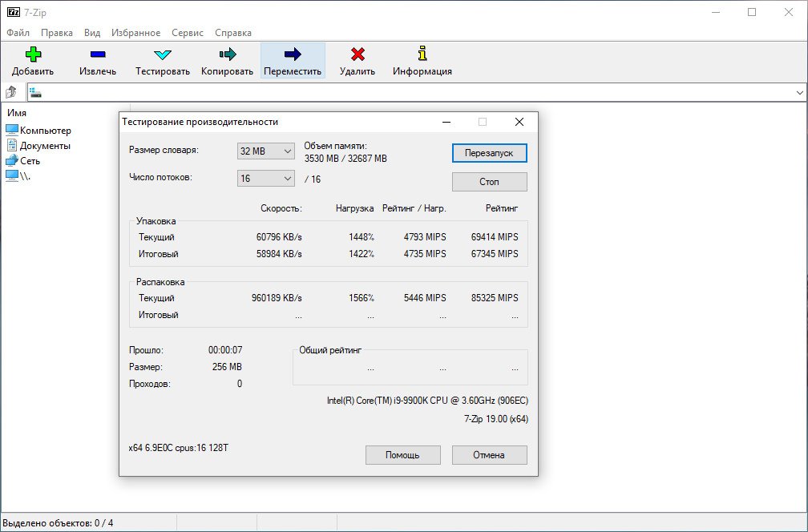Click the red X Удалить icon
808x532 pixels.
coord(358,54)
